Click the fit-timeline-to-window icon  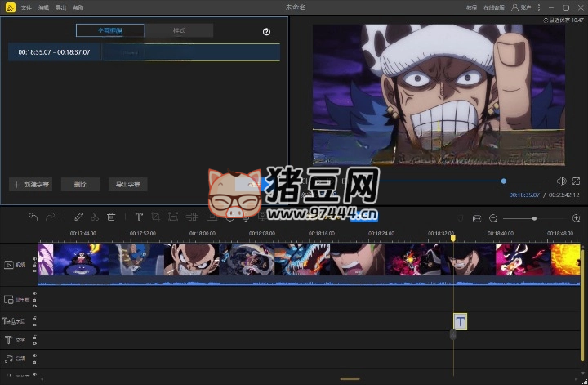(x=477, y=218)
